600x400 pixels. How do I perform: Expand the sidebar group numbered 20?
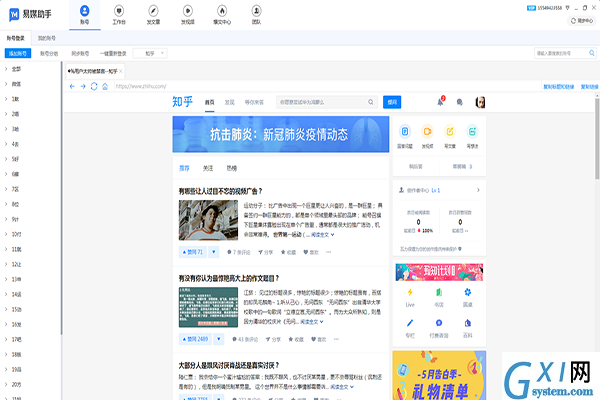tap(6, 384)
